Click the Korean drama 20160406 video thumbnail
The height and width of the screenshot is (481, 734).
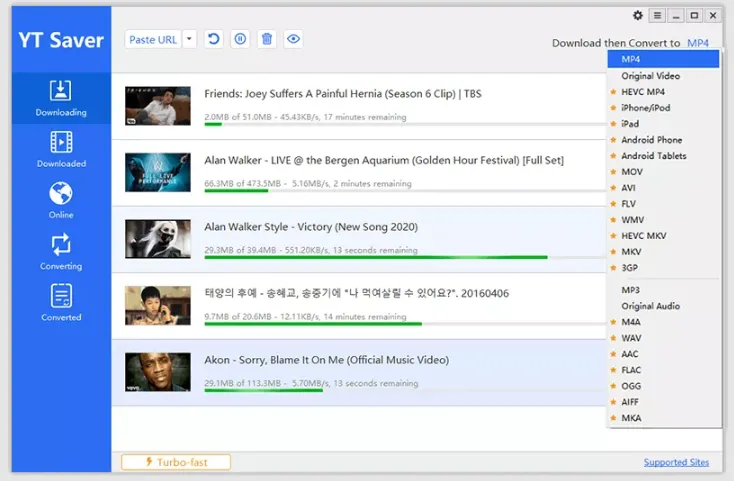(x=158, y=306)
